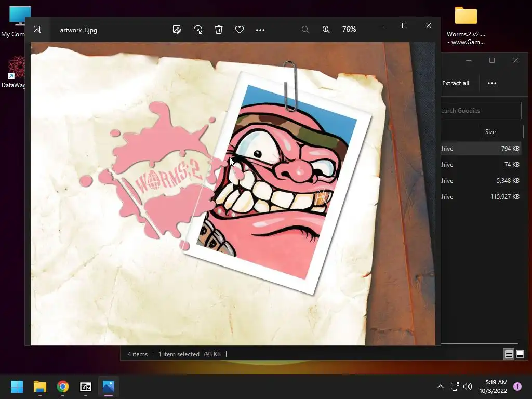The height and width of the screenshot is (399, 532).
Task: Click the Edit image icon in Photos
Action: 177,30
